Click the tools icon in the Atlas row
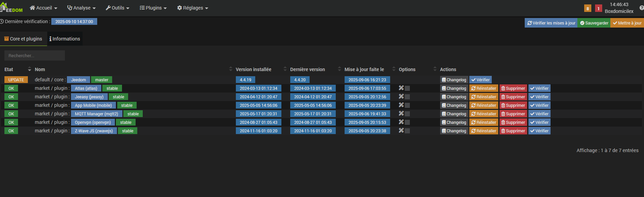 tap(401, 88)
